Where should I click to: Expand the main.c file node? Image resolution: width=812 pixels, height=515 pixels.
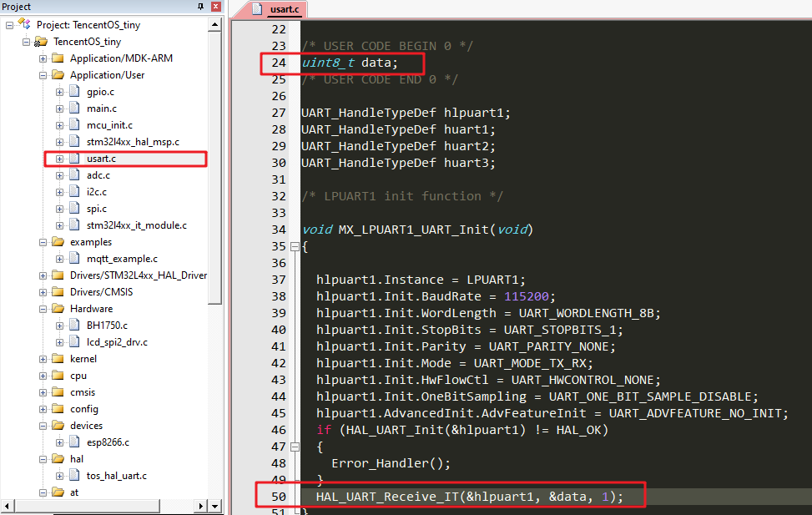[x=59, y=109]
